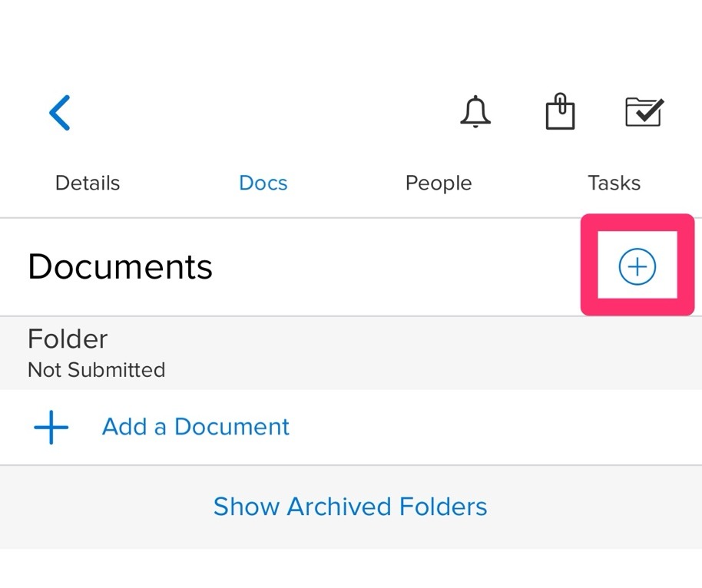Viewport: 702px width, 588px height.
Task: Tap the Not Submitted status text
Action: pyautogui.click(x=97, y=370)
